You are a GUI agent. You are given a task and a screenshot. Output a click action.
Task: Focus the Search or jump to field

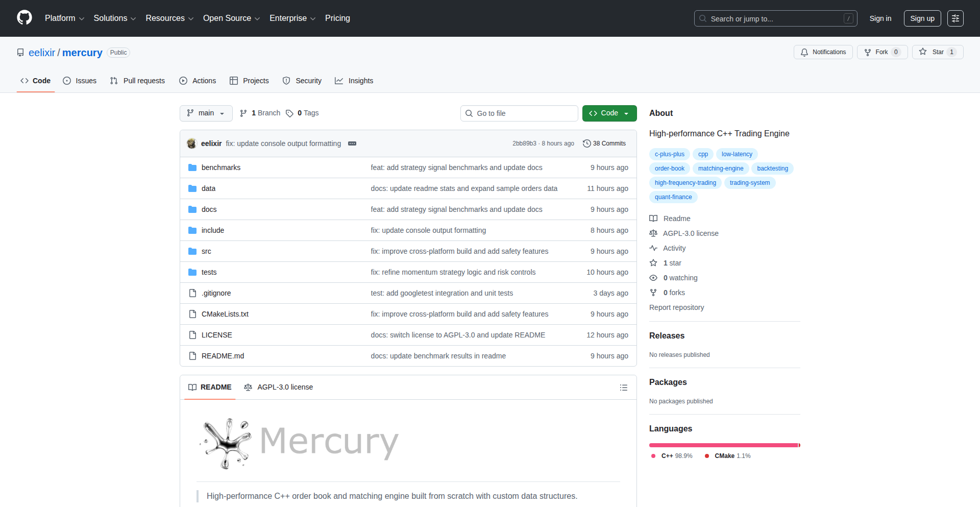[x=775, y=18]
